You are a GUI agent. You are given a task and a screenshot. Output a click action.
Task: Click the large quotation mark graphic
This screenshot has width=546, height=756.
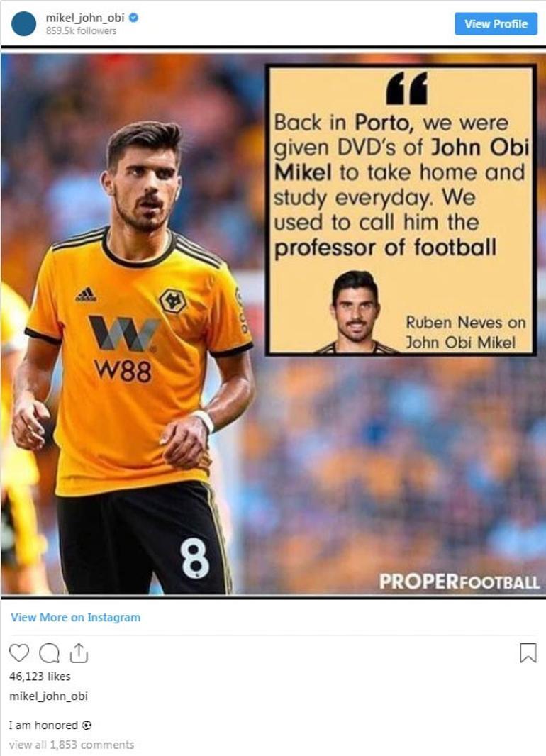coord(407,88)
